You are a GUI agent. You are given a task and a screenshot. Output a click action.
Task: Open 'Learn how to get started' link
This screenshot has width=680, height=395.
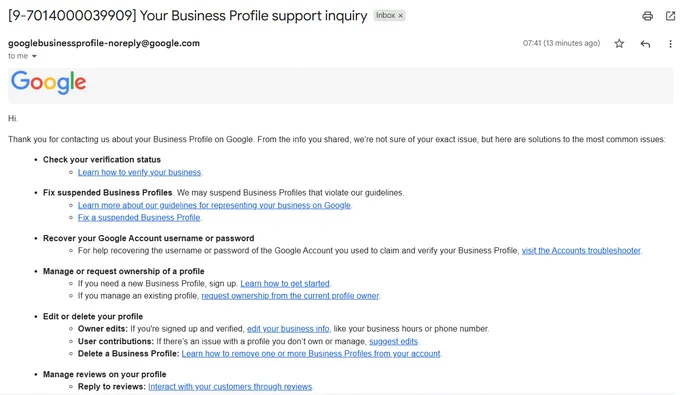[285, 283]
